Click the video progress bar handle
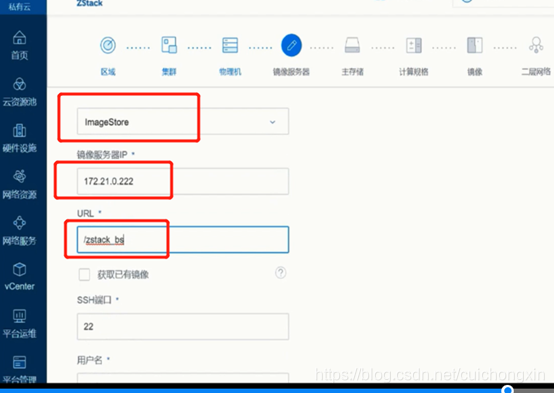 click(x=507, y=389)
